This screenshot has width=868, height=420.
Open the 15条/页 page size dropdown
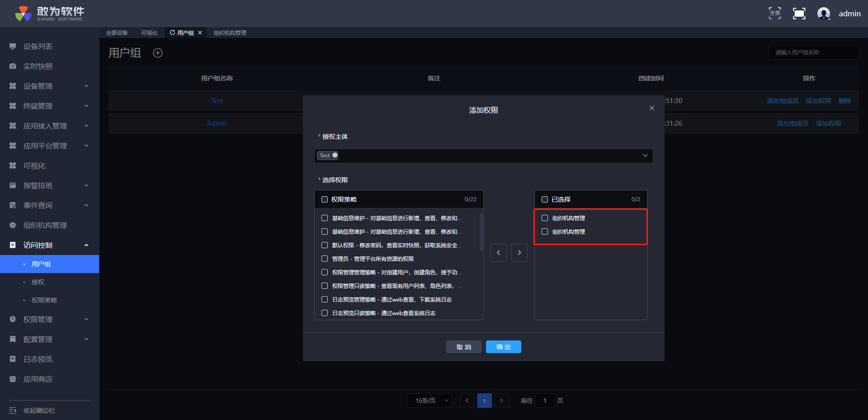(429, 401)
